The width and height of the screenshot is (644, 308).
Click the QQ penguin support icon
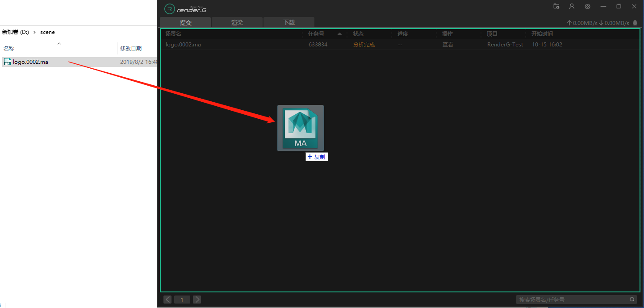(635, 23)
